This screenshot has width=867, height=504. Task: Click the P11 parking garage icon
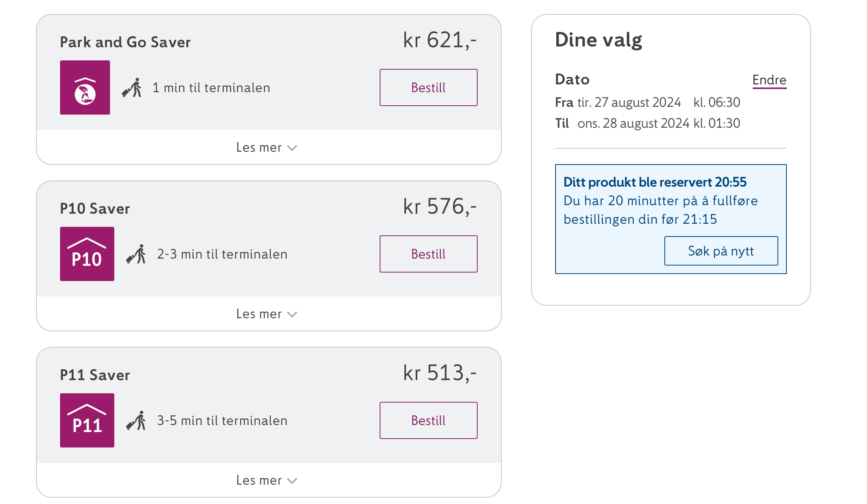87,420
